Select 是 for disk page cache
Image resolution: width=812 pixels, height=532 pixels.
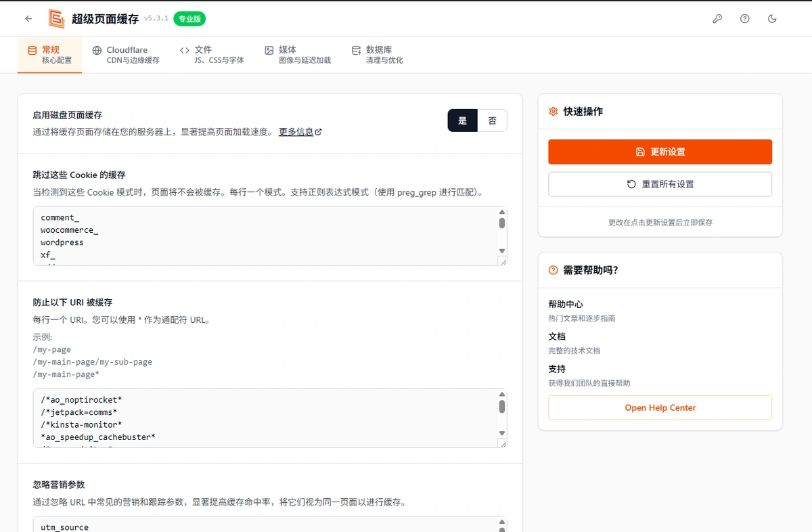tap(463, 120)
